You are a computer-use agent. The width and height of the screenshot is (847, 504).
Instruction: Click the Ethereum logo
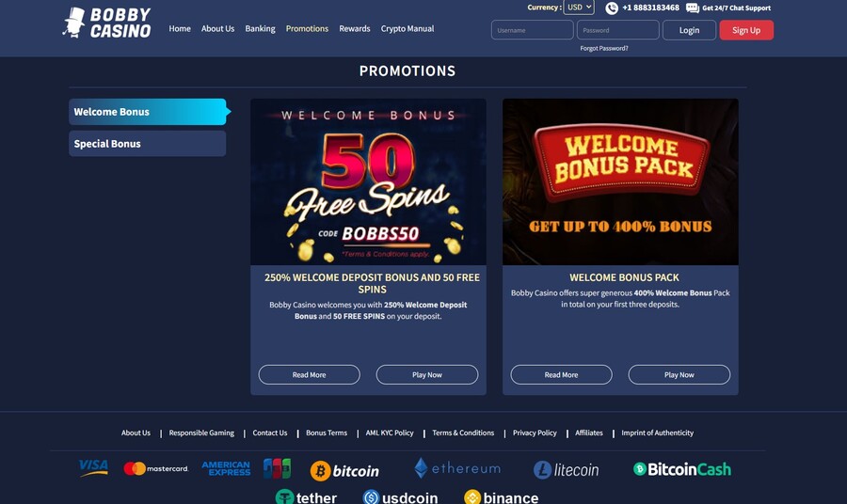tap(457, 468)
